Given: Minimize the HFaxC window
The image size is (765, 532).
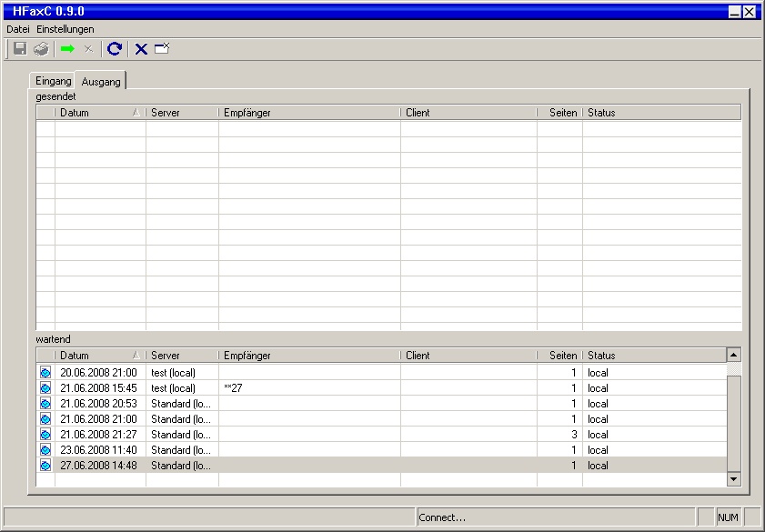Looking at the screenshot, I should [x=735, y=12].
